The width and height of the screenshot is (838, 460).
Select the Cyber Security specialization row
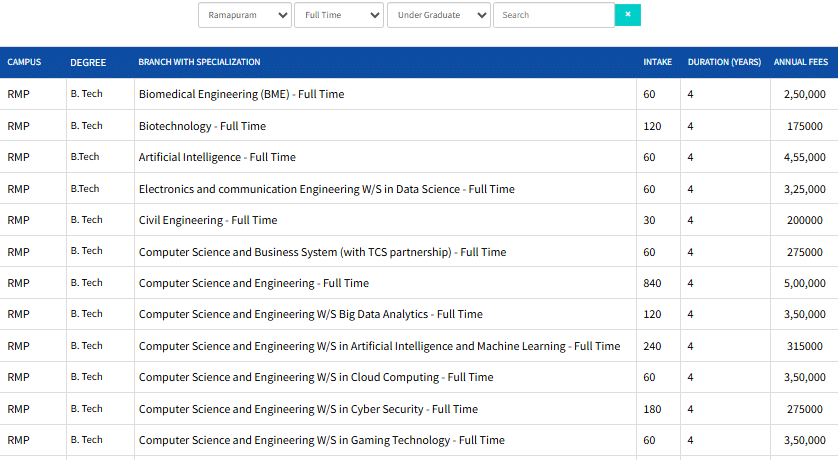[x=308, y=409]
